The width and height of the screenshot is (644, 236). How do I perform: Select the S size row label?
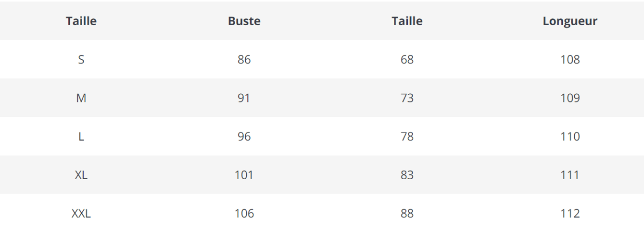pos(81,60)
